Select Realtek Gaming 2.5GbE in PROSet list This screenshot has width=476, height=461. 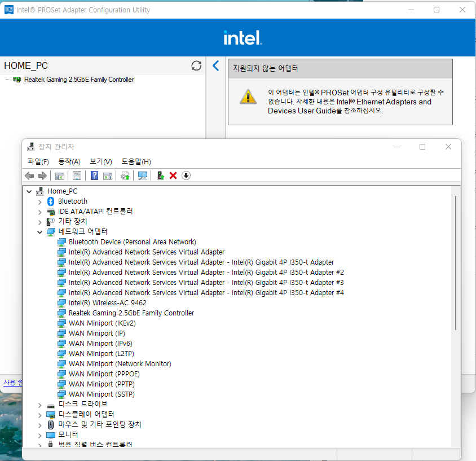click(78, 80)
